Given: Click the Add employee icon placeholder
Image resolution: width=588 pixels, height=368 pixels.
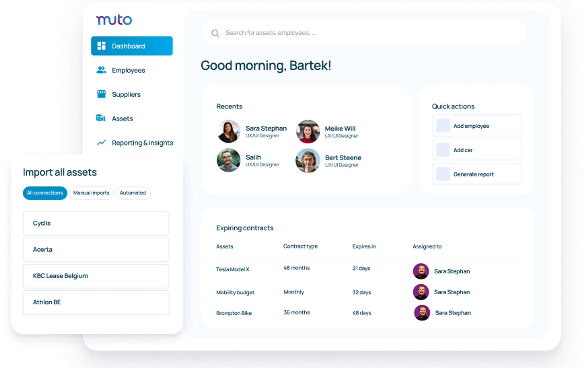Looking at the screenshot, I should (x=443, y=126).
